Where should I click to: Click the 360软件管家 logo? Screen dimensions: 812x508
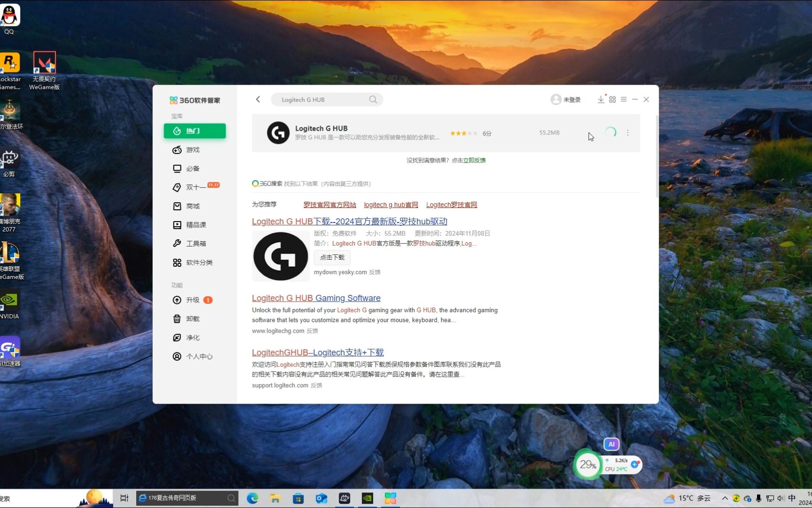(195, 100)
